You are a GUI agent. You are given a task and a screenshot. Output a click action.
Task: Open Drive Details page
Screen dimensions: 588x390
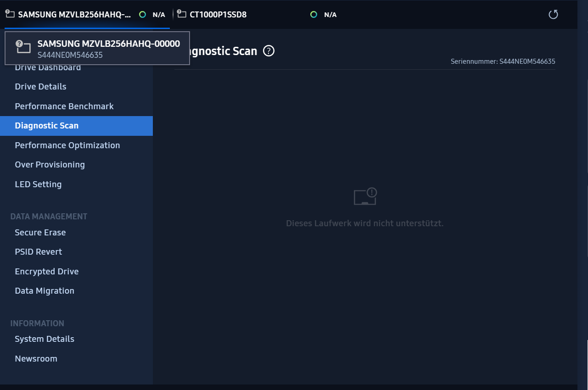tap(76, 87)
